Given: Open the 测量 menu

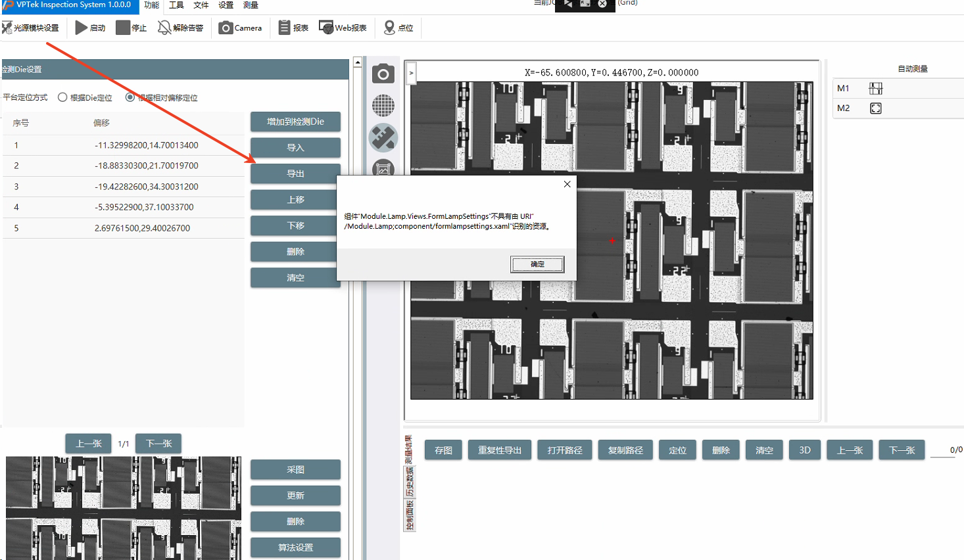Looking at the screenshot, I should 251,5.
